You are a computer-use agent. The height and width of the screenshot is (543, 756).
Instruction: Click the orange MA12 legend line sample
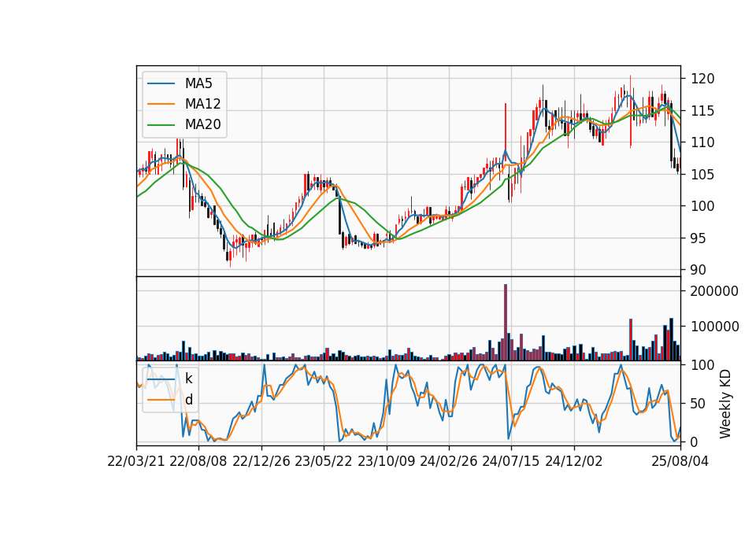pos(161,104)
